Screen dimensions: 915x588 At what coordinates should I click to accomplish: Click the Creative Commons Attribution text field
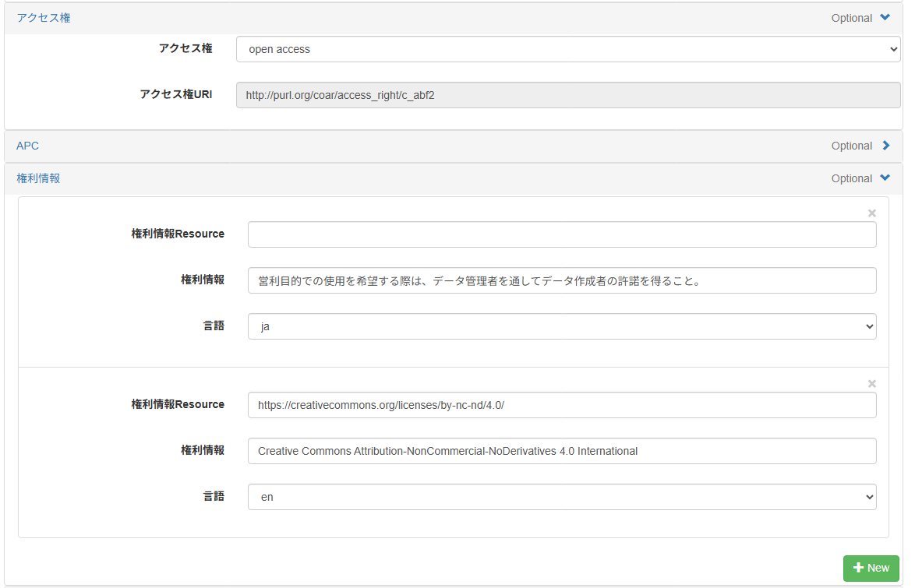(562, 451)
